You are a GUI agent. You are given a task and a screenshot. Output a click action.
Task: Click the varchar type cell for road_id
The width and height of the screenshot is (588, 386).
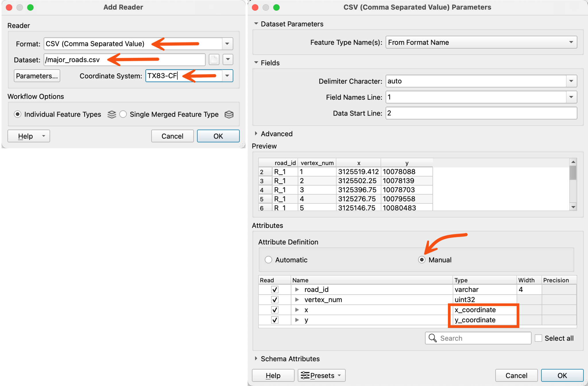484,289
